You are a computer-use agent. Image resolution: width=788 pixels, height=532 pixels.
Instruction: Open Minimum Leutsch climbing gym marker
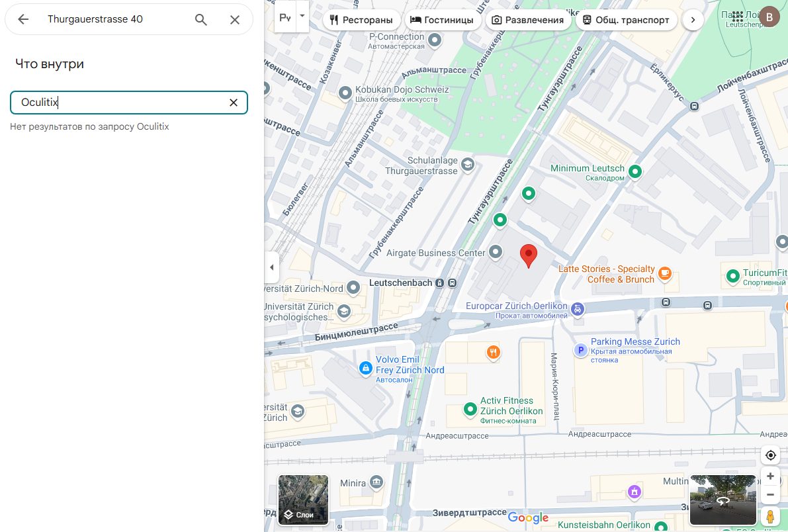pyautogui.click(x=635, y=171)
